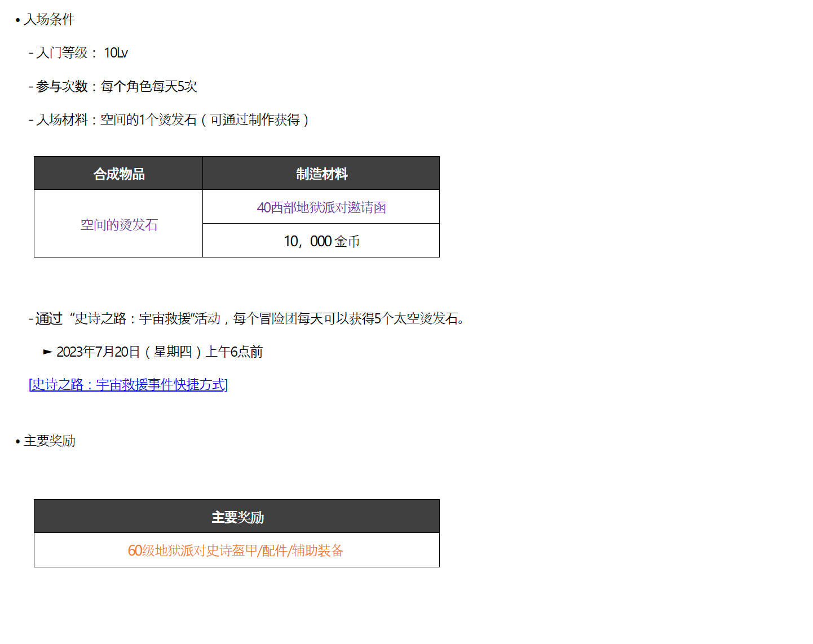This screenshot has height=644, width=813.
Task: Click the 40西部地狱派对邀请函 material text
Action: click(321, 207)
